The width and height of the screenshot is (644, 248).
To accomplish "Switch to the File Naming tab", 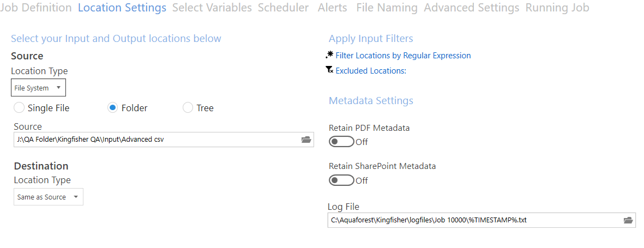I will pyautogui.click(x=387, y=8).
